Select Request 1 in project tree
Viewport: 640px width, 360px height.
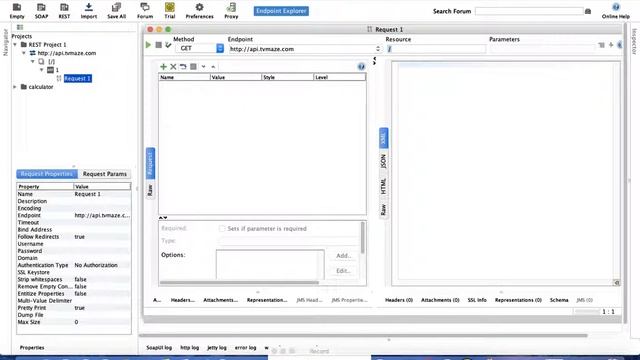[78, 78]
